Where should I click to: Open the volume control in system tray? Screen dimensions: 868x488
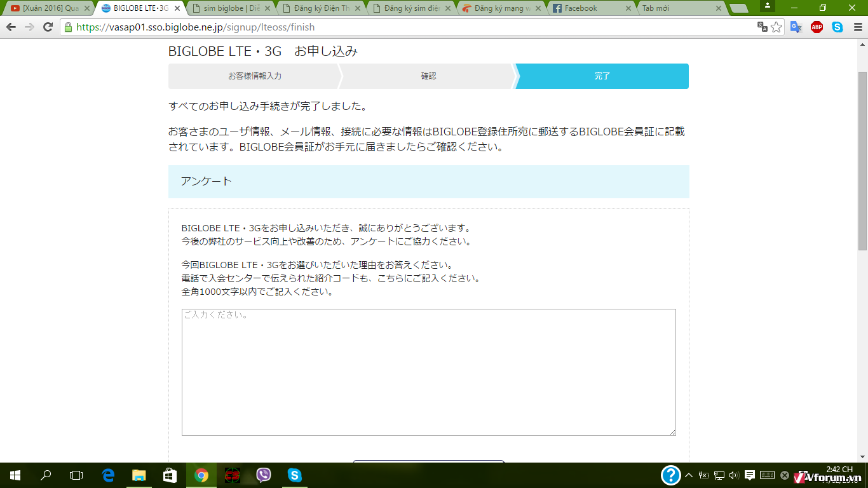pyautogui.click(x=735, y=475)
